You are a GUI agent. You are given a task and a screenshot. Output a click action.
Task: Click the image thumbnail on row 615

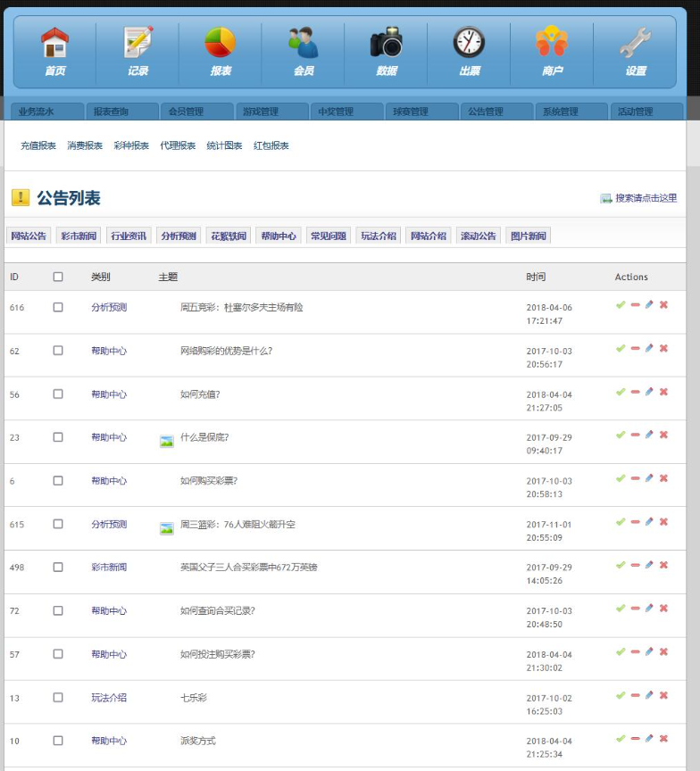point(167,528)
